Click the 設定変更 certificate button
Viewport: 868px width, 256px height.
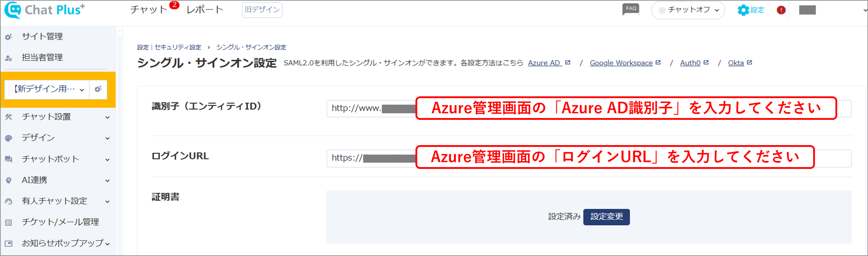click(606, 216)
